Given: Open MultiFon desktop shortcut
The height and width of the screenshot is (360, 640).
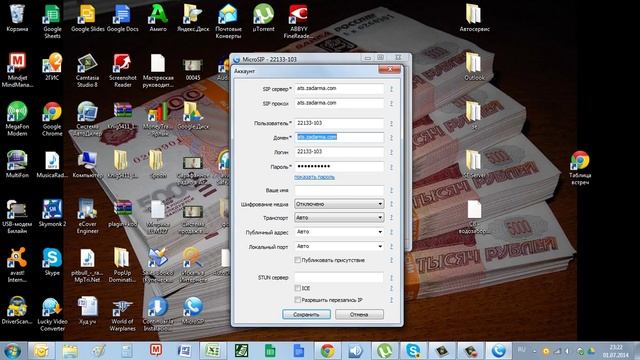Looking at the screenshot, I should pyautogui.click(x=17, y=164).
